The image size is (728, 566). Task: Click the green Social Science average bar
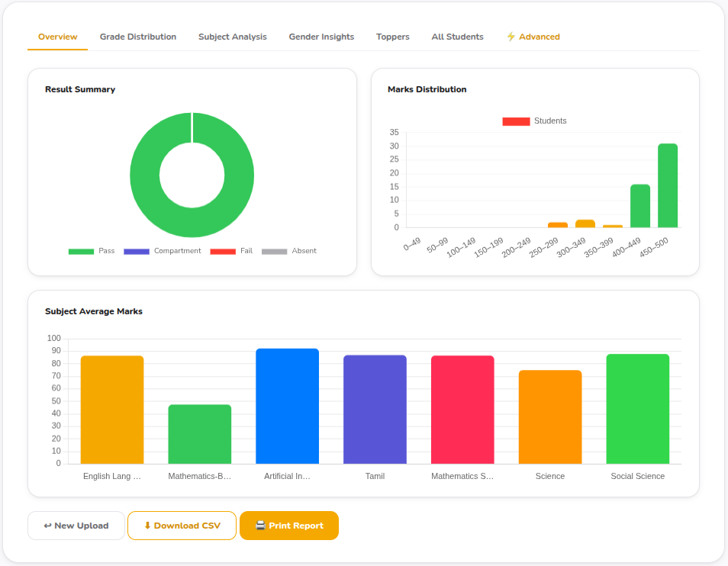(x=638, y=409)
